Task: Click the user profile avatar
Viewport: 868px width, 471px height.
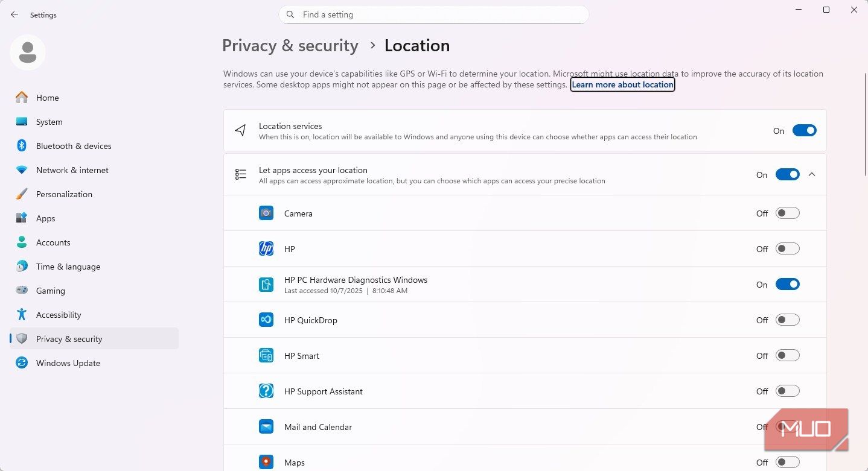Action: click(x=28, y=52)
